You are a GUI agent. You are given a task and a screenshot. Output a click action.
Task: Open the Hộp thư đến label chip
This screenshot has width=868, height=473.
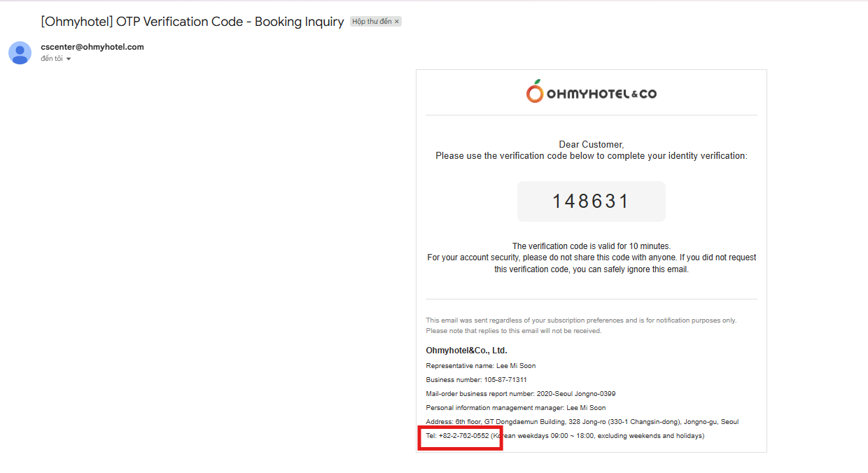372,22
